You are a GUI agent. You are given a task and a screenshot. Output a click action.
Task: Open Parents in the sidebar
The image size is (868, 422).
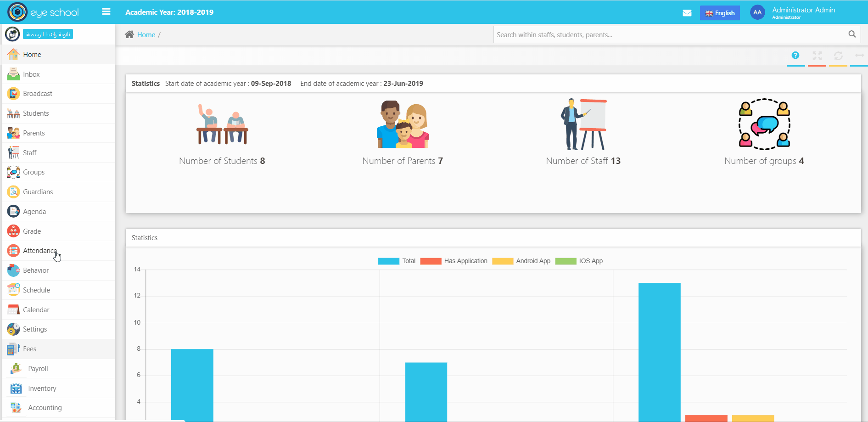59,133
